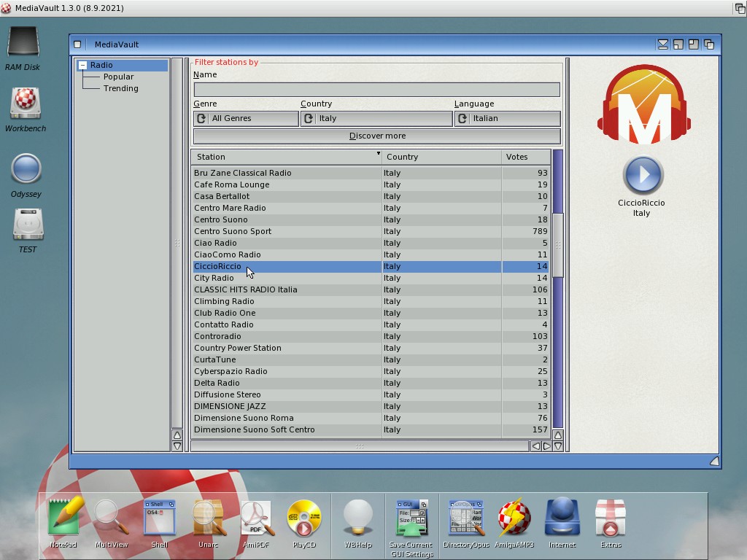Click the Discover more button
The image size is (747, 560).
coord(376,136)
